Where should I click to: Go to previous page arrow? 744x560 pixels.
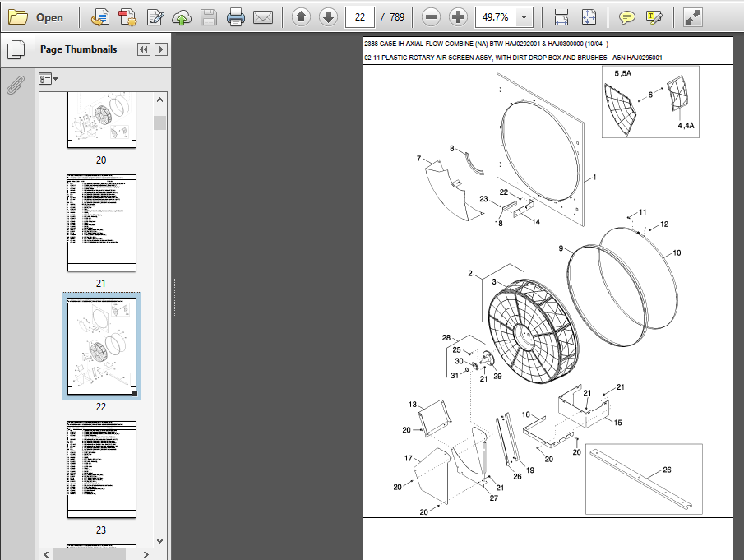tap(301, 17)
